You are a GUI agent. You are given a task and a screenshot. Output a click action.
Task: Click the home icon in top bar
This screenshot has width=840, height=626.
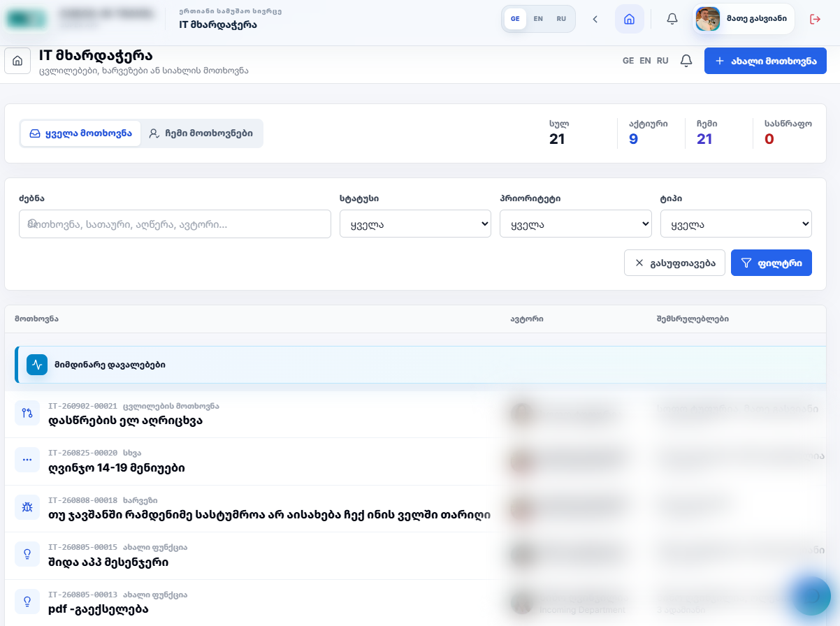[629, 19]
